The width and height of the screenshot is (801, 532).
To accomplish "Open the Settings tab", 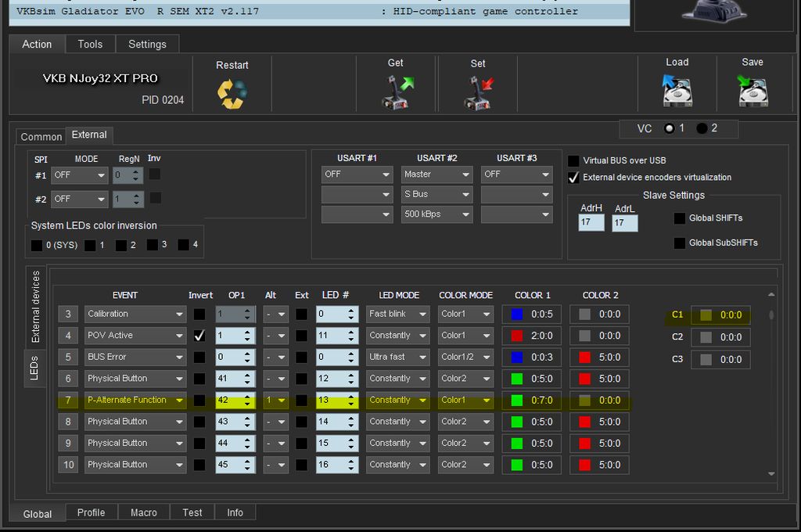I will (x=147, y=45).
